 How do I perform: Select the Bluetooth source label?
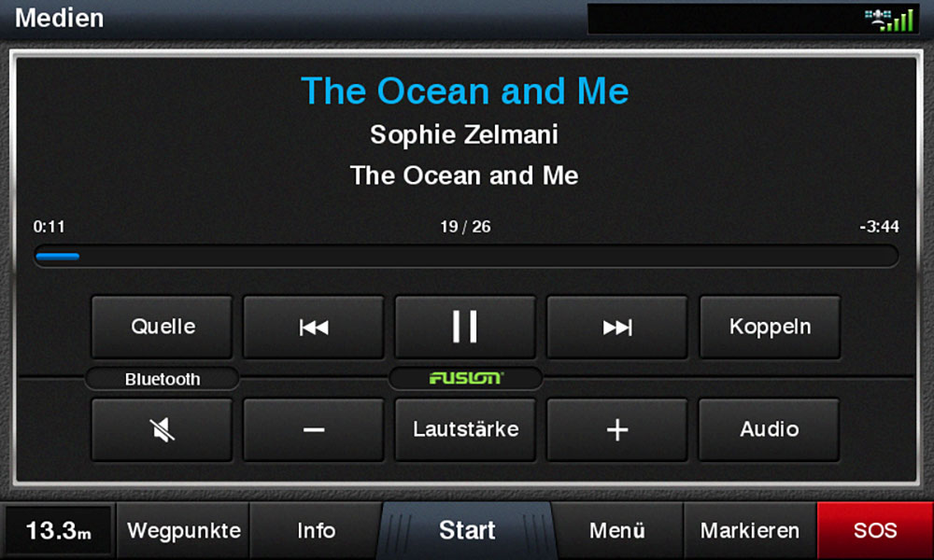click(162, 379)
